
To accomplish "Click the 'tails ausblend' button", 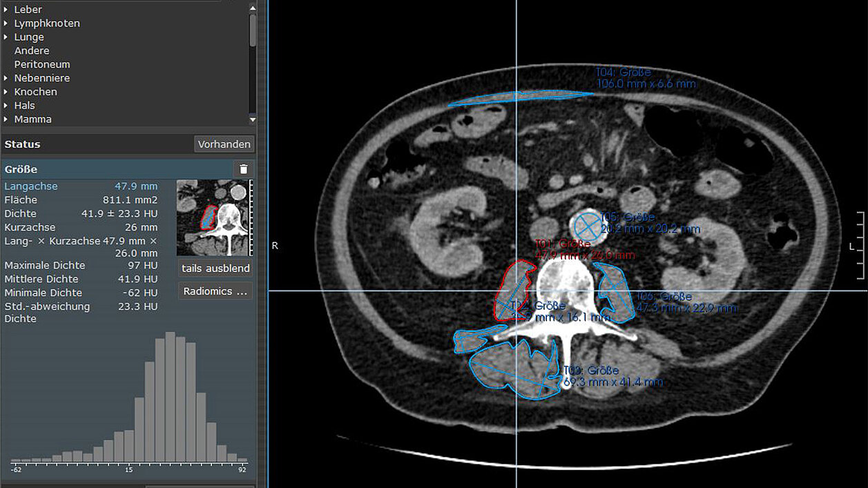I will click(215, 269).
